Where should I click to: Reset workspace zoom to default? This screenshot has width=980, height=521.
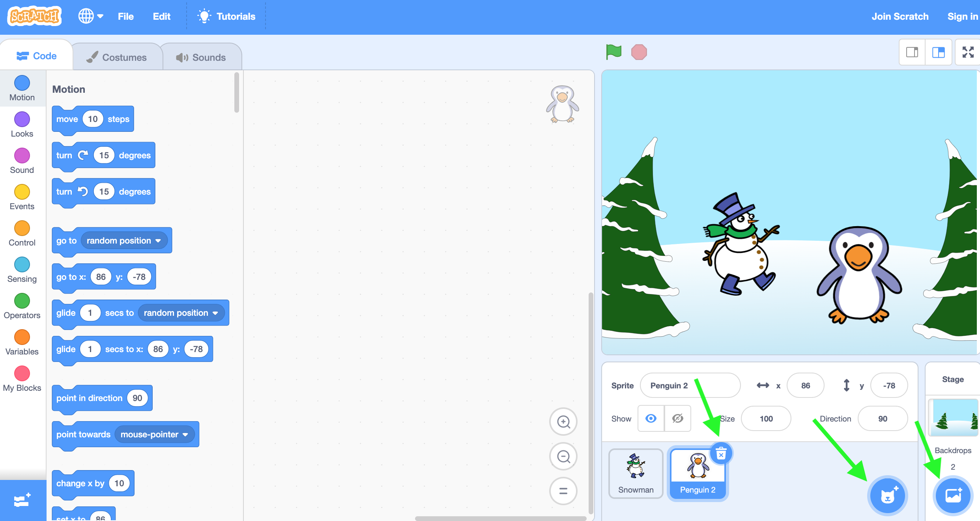pos(563,491)
